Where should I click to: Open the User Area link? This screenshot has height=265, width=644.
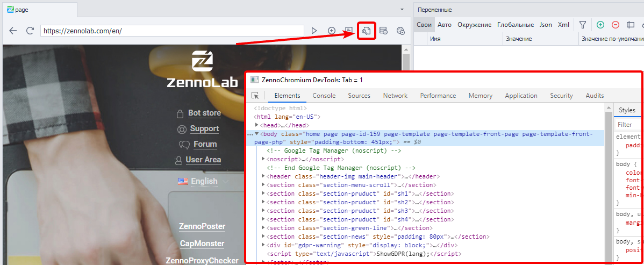(x=203, y=160)
